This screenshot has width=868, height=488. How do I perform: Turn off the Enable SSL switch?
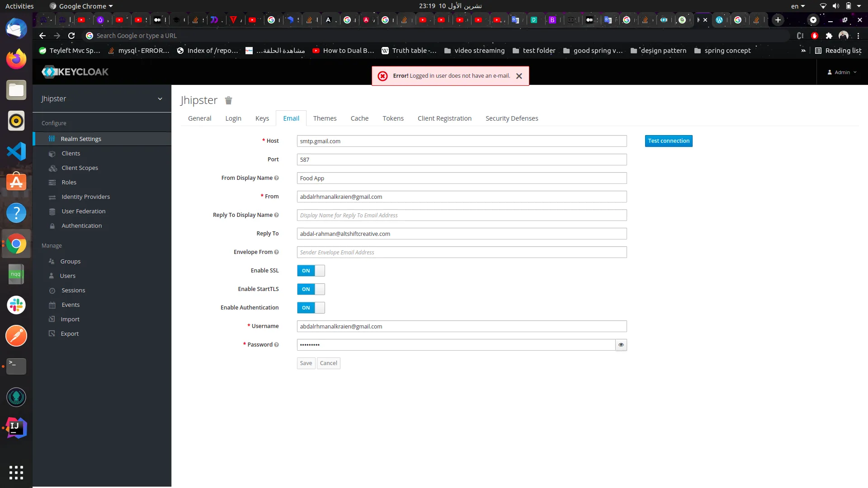click(x=311, y=271)
